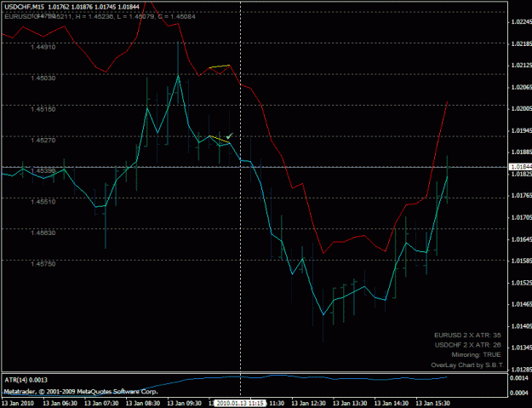Click the current price marker 1.0184 on axis
Viewport: 532px width, 408px height.
[520, 167]
